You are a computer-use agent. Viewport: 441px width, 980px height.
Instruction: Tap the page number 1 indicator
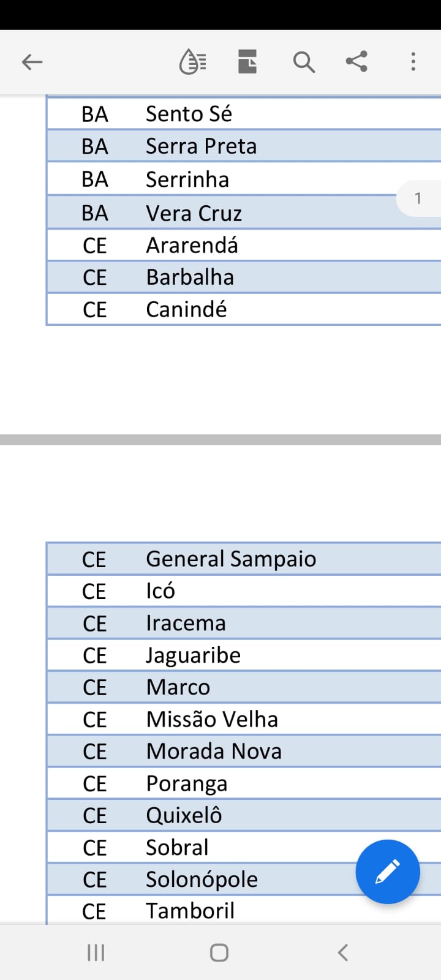click(x=419, y=198)
